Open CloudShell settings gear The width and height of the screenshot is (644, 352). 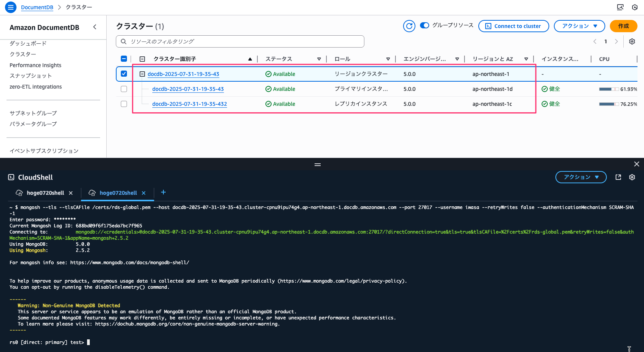pyautogui.click(x=632, y=177)
